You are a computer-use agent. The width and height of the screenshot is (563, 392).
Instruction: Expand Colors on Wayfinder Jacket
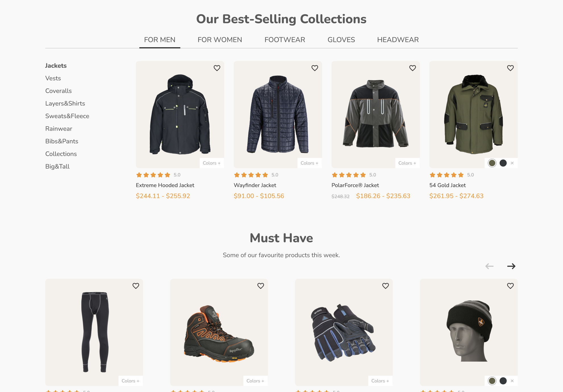pos(310,163)
